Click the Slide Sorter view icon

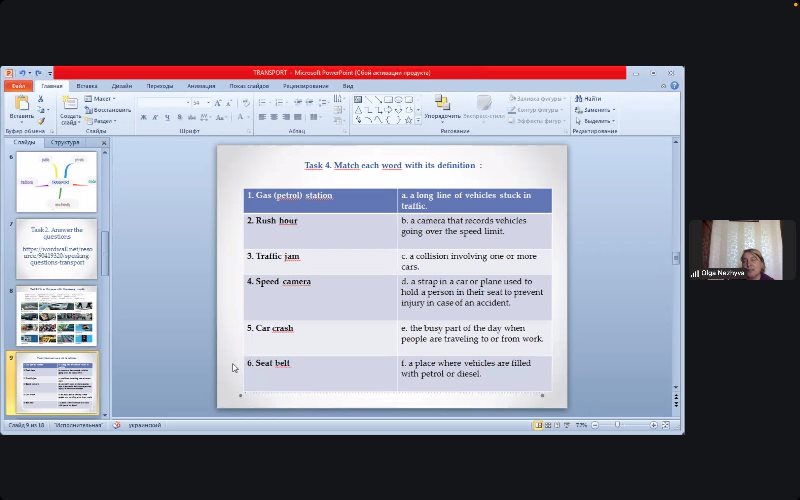(x=548, y=425)
